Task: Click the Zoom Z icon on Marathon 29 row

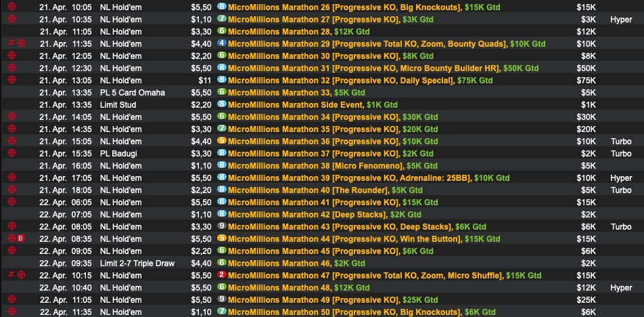Action: click(x=11, y=43)
